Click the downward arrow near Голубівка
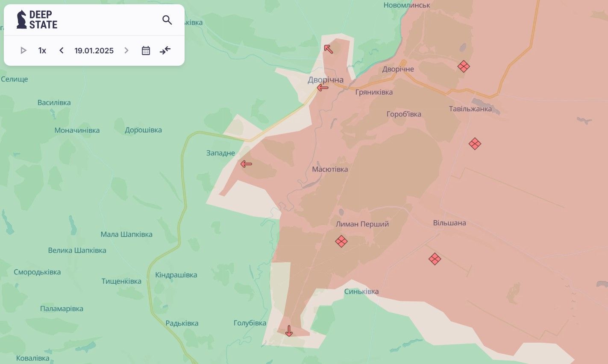This screenshot has width=608, height=364. (289, 331)
